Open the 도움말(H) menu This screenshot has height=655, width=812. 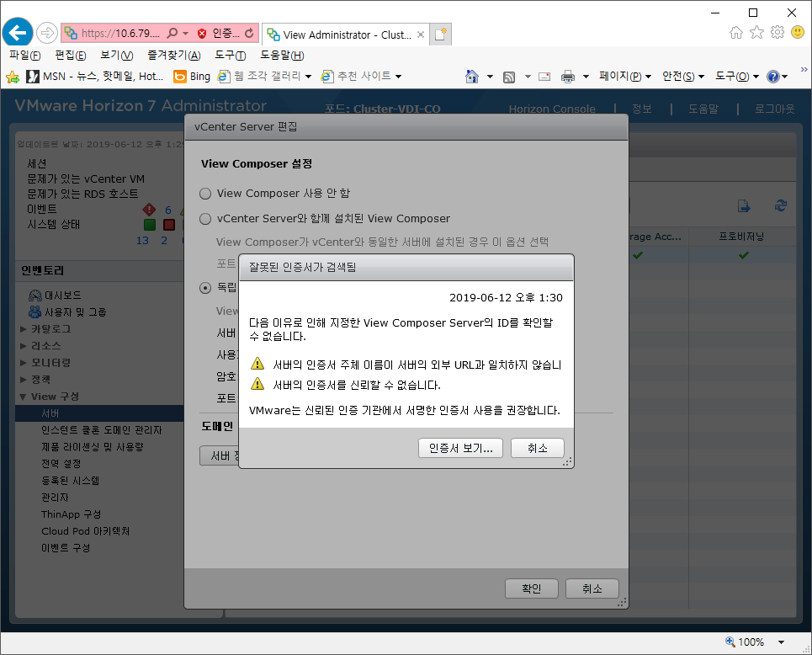tap(282, 55)
